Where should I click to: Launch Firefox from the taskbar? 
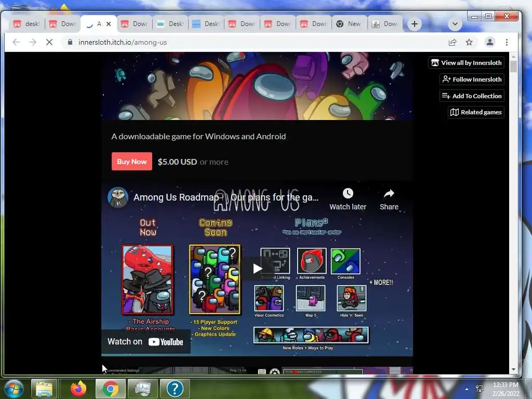[x=78, y=389]
